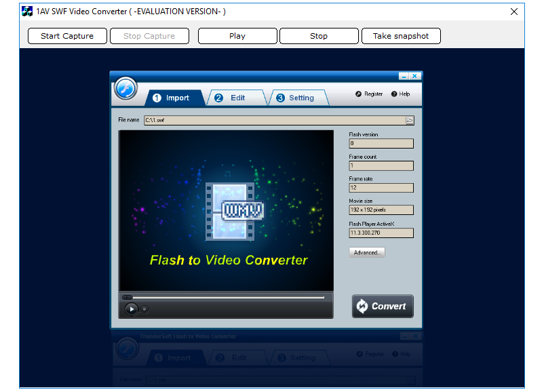Click the Movie size field
Screen dimensions: 544x392
381,210
